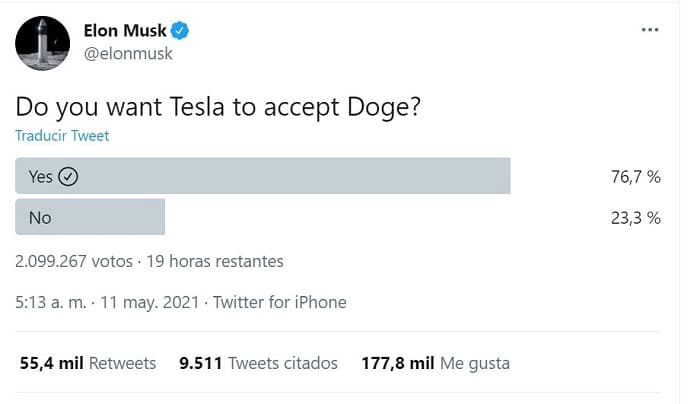Show the 177,8 mil Me gusta list
700x404 pixels.
[x=435, y=363]
